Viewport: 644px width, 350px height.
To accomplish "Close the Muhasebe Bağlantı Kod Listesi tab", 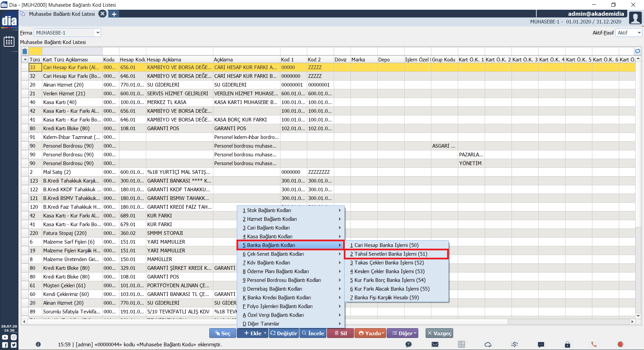I will point(103,14).
